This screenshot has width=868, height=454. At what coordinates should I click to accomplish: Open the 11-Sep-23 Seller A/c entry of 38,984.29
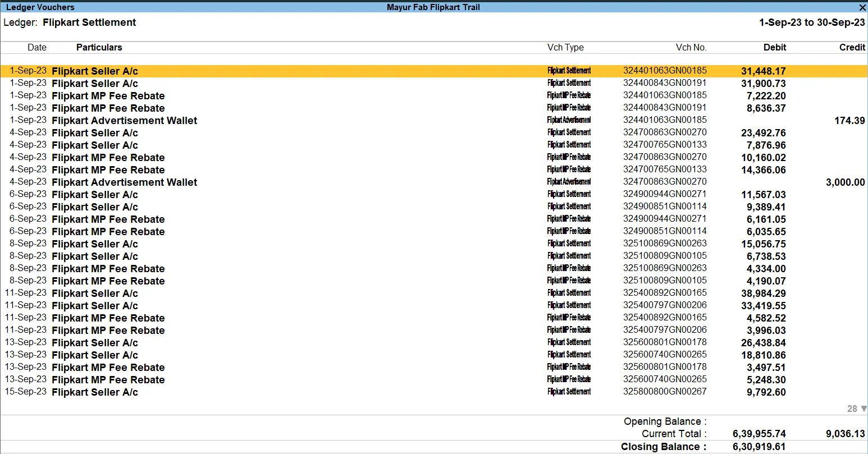tap(94, 294)
